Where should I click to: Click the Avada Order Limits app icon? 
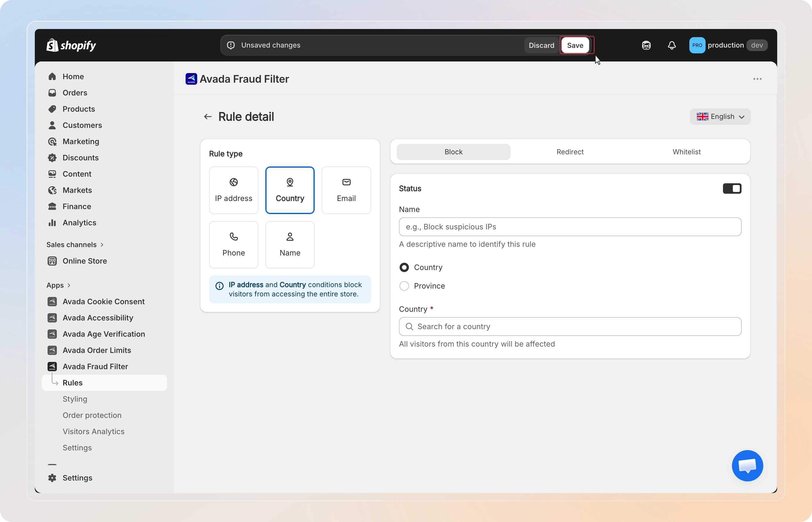pos(52,351)
